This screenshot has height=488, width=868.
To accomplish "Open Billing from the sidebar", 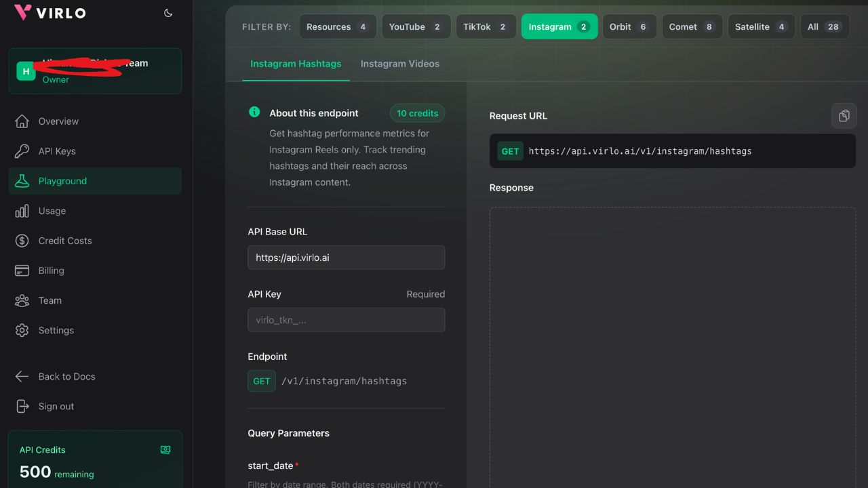I will [95, 270].
